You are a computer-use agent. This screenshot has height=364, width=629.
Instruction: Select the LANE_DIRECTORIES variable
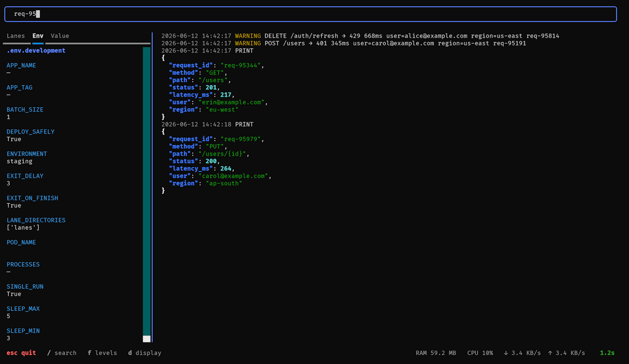click(x=36, y=220)
